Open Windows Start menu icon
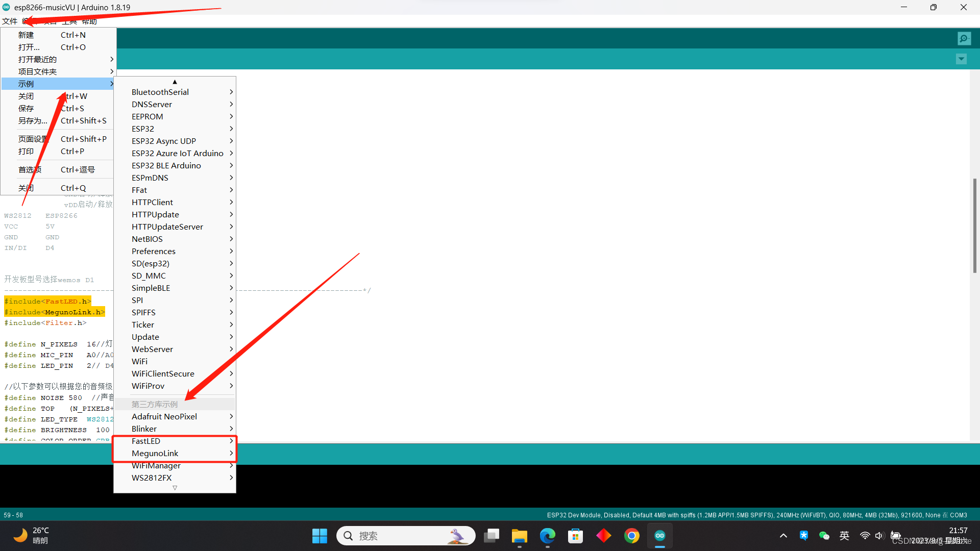The height and width of the screenshot is (551, 980). (x=320, y=536)
